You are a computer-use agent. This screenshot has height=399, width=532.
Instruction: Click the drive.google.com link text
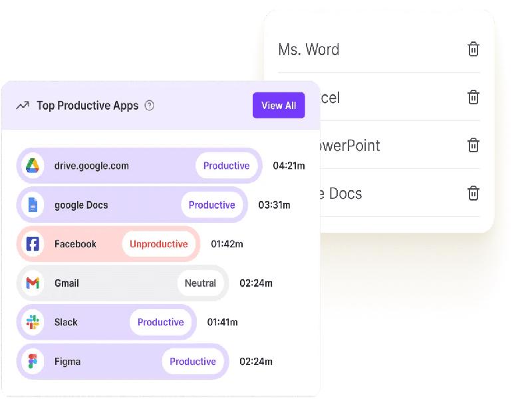pyautogui.click(x=92, y=166)
